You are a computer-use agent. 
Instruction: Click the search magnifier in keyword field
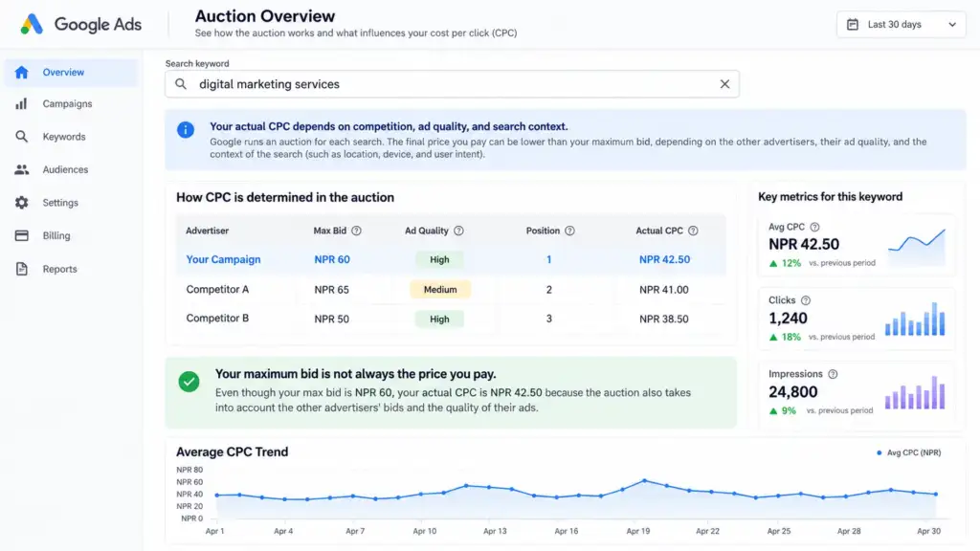(x=181, y=84)
